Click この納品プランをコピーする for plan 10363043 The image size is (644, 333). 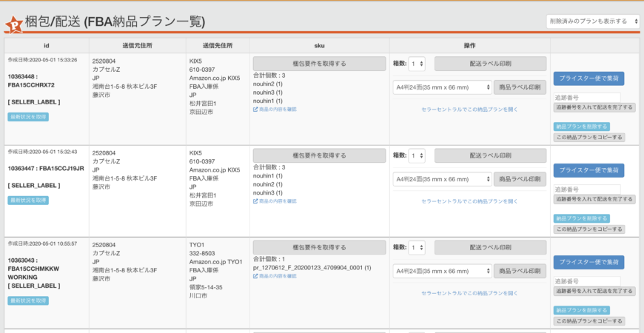[x=589, y=321]
